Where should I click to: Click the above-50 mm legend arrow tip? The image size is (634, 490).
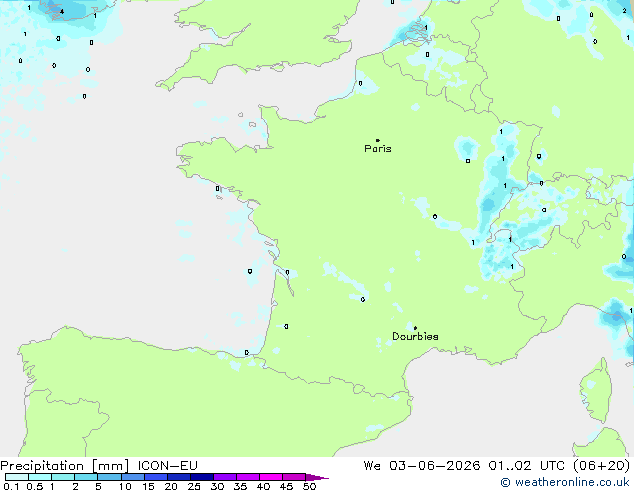317,477
